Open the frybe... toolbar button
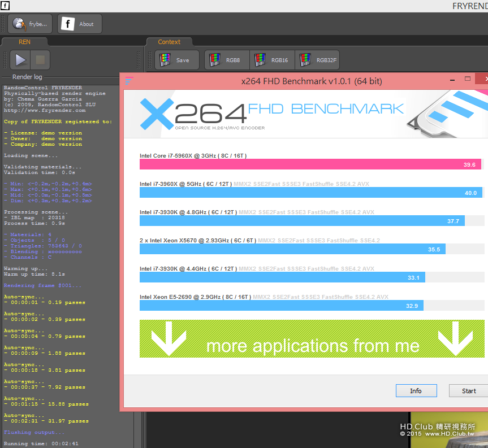 (30, 24)
